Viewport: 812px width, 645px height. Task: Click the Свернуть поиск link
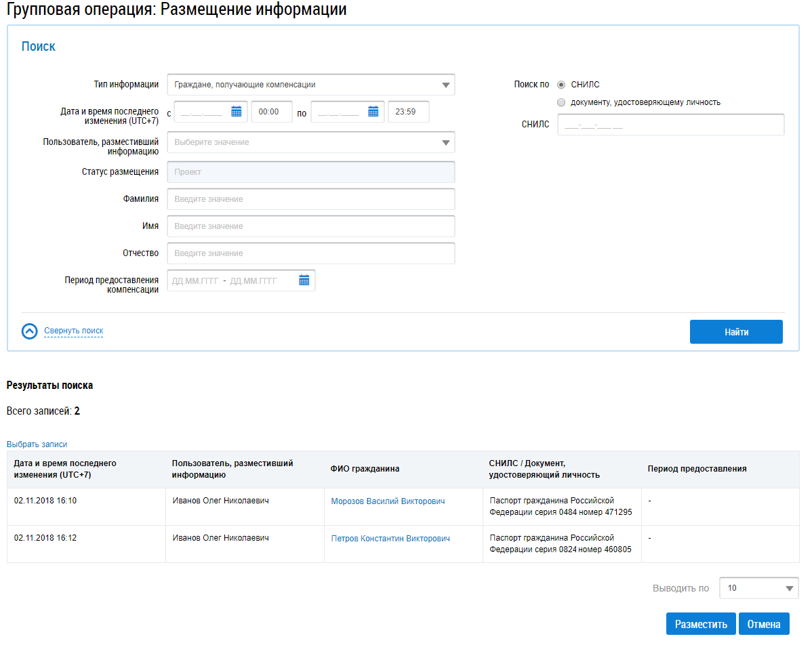click(x=73, y=331)
